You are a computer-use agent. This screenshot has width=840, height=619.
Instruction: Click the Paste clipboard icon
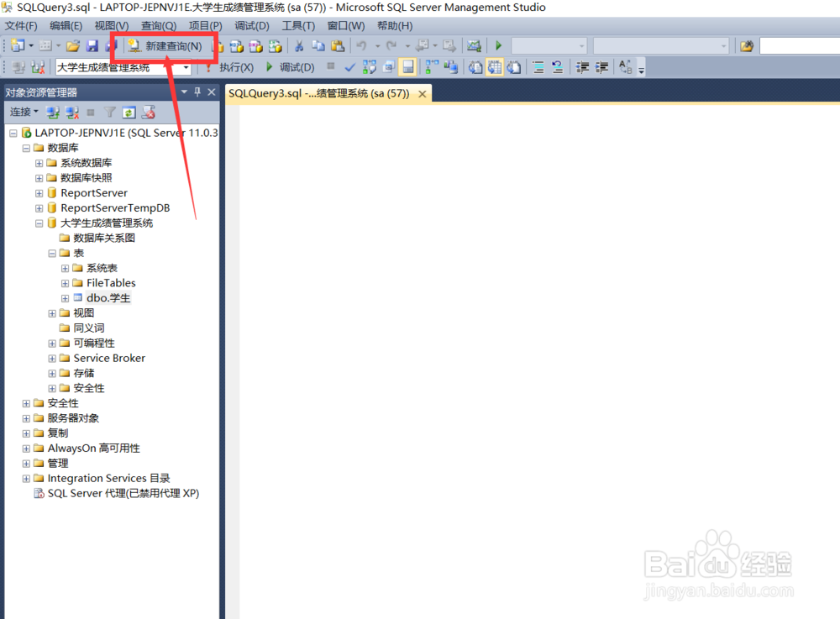[338, 46]
